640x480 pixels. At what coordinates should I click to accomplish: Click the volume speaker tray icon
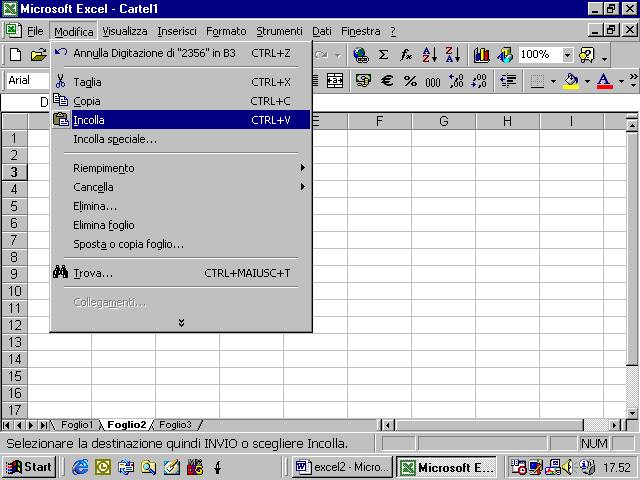coord(567,467)
